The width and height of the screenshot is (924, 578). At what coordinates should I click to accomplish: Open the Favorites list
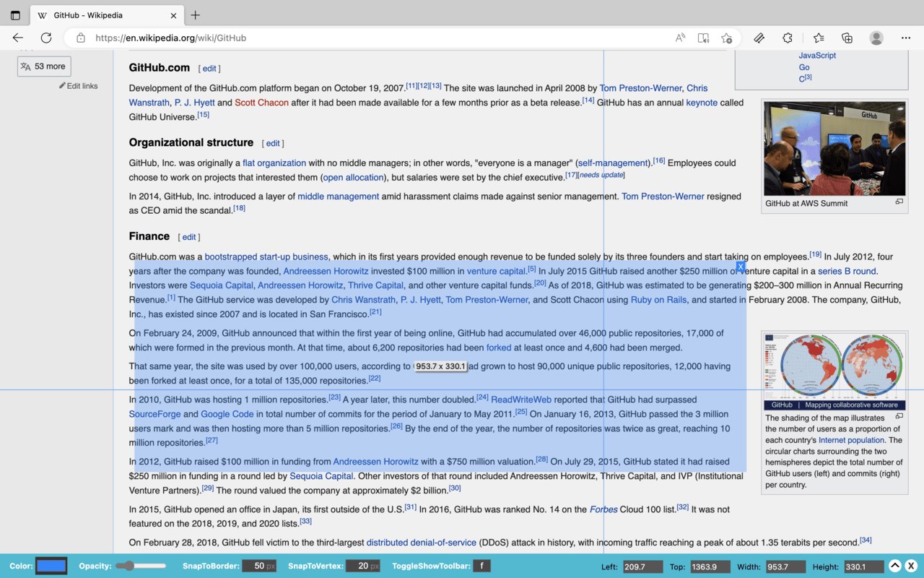tap(818, 38)
